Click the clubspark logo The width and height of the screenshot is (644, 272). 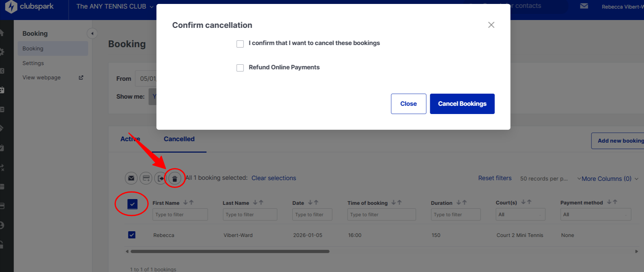[x=30, y=6]
